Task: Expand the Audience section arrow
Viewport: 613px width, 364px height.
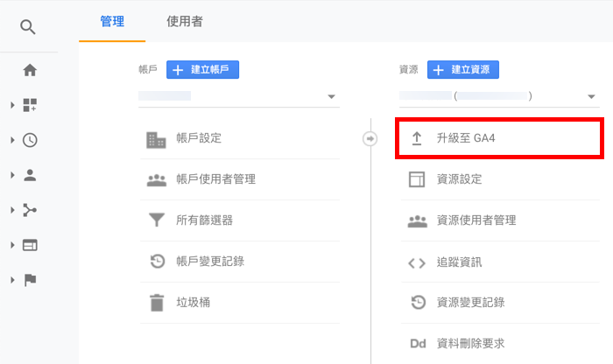Action: [12, 175]
